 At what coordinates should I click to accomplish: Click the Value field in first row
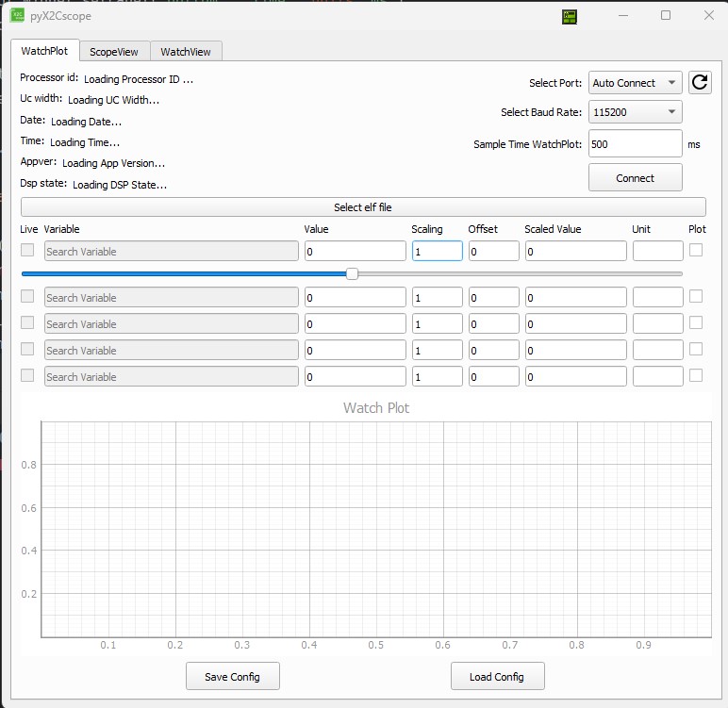coord(356,251)
